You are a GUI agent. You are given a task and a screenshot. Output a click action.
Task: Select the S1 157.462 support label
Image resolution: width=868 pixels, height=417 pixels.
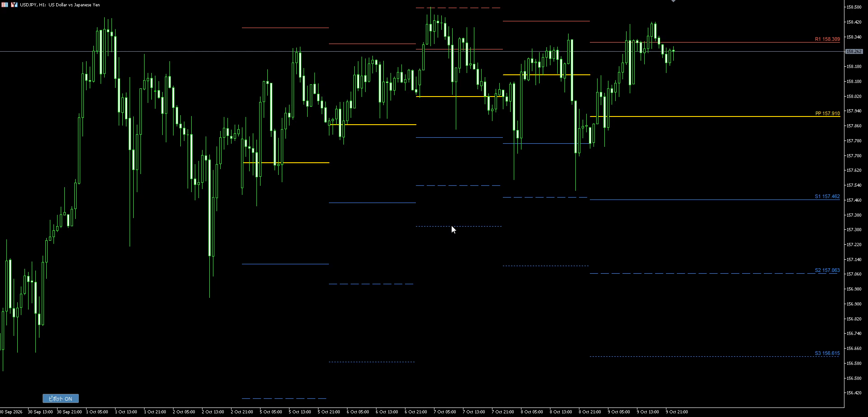(x=827, y=197)
